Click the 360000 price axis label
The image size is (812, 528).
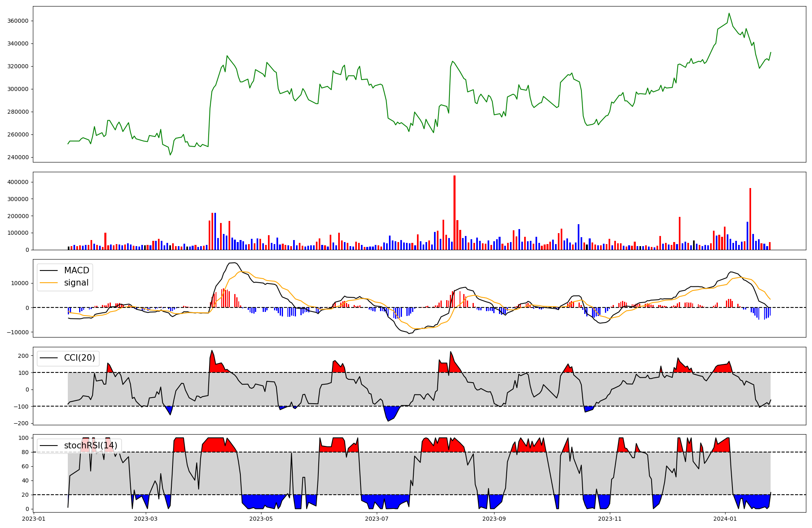tap(18, 21)
